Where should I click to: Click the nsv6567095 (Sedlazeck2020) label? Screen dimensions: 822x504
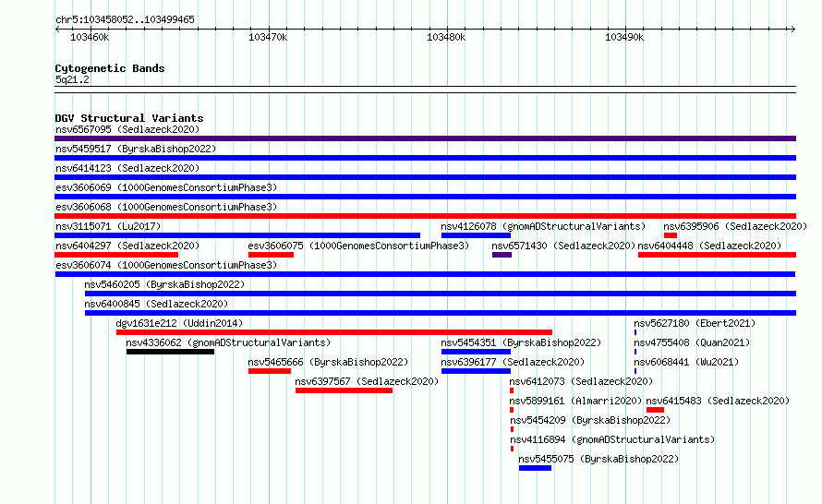(x=127, y=129)
